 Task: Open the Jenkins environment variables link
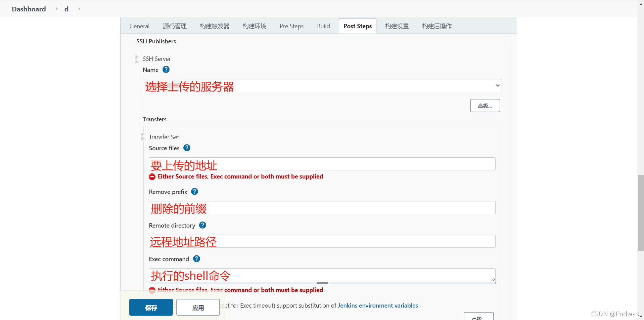tap(378, 306)
